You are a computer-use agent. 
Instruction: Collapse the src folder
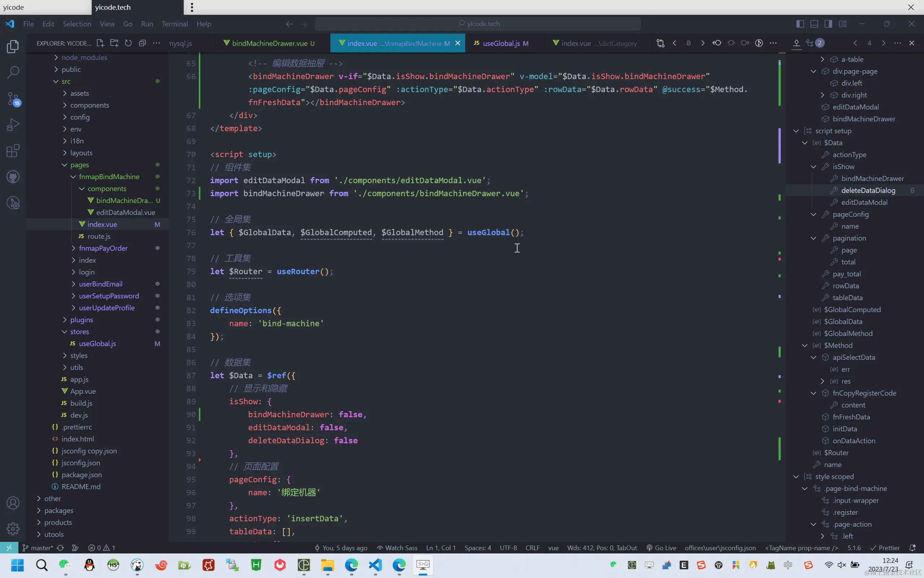click(57, 81)
